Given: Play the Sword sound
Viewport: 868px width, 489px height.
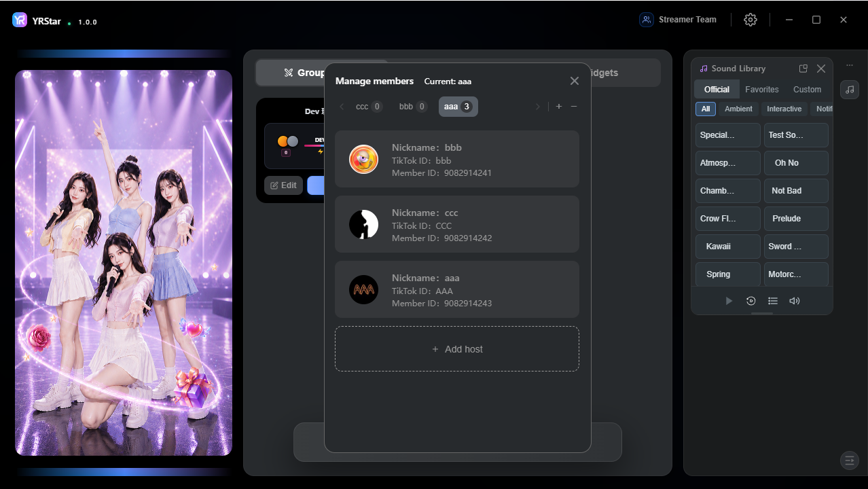Looking at the screenshot, I should [796, 247].
